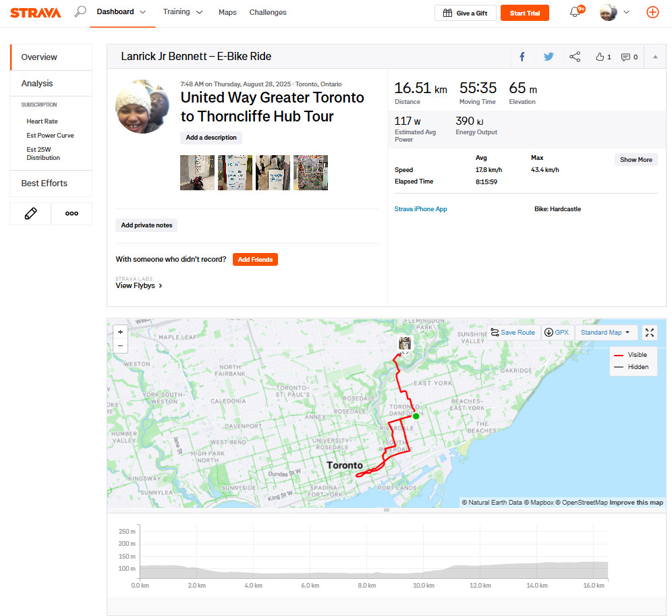Open Est 25W Distribution item
This screenshot has width=672, height=616.
[43, 153]
